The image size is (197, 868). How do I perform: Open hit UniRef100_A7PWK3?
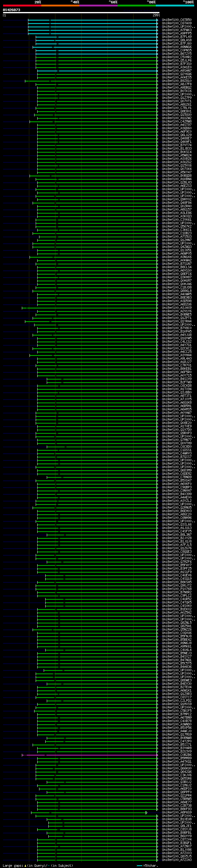tap(177, 30)
